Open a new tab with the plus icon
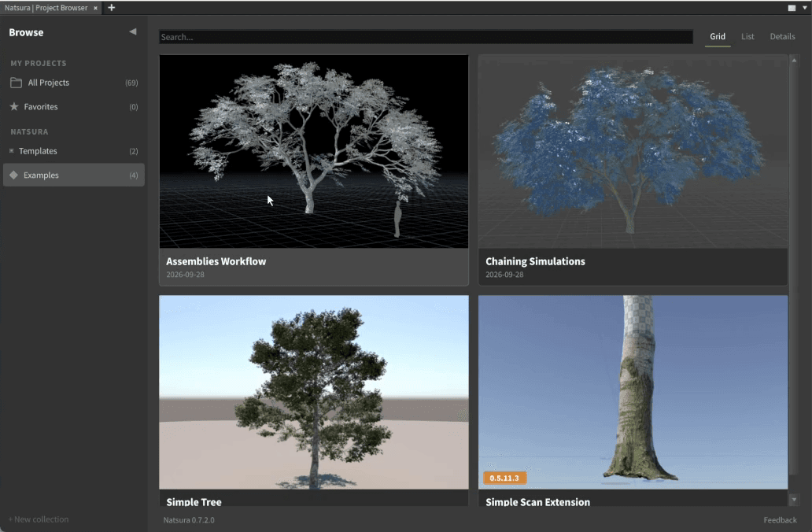 [112, 8]
